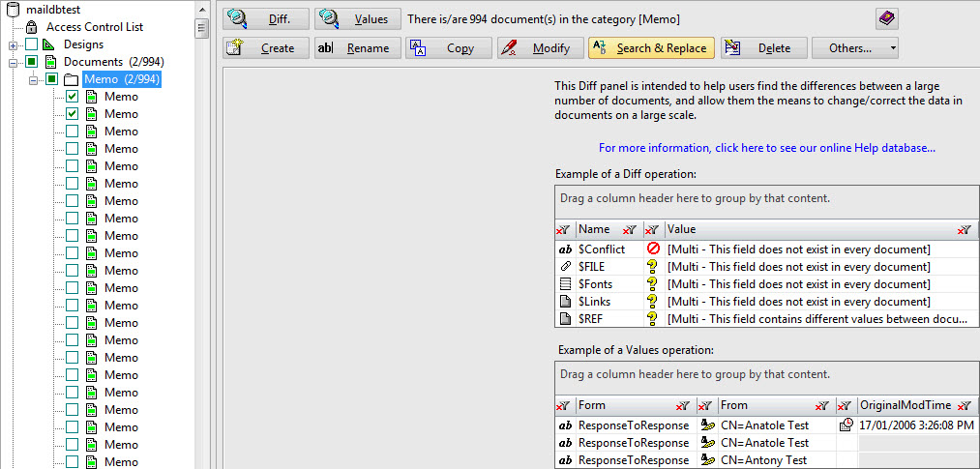
Task: Click the filter icon in Name column header
Action: click(629, 230)
